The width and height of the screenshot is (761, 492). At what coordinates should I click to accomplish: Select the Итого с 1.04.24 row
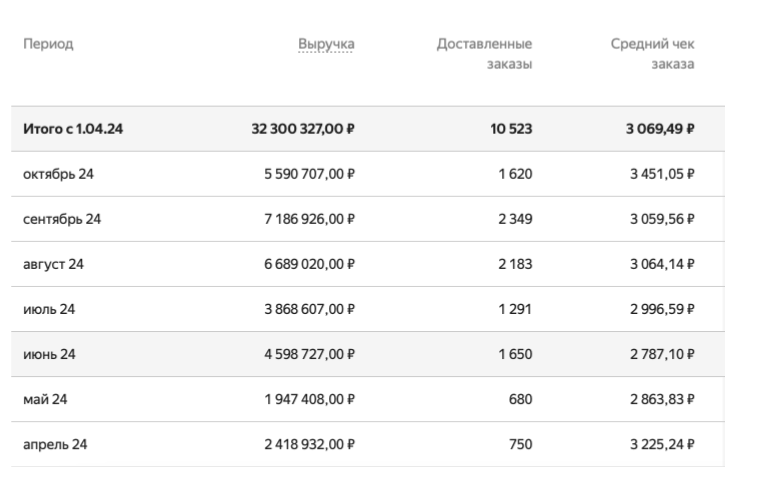[x=73, y=129]
